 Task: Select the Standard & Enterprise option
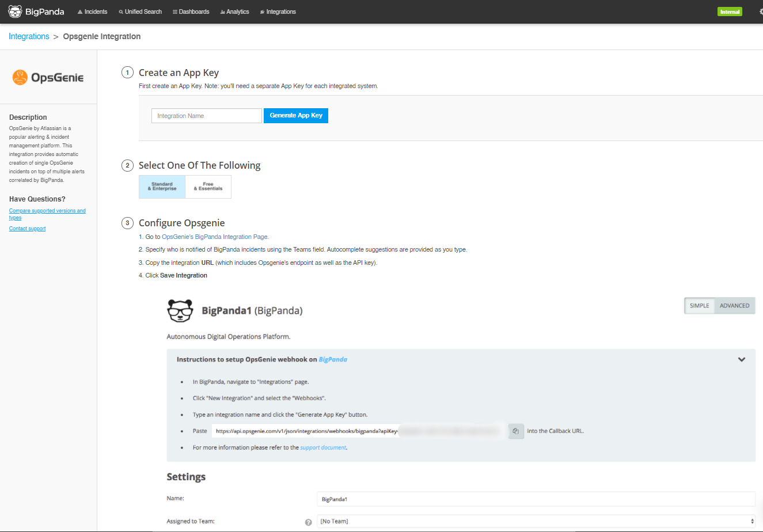click(x=162, y=187)
